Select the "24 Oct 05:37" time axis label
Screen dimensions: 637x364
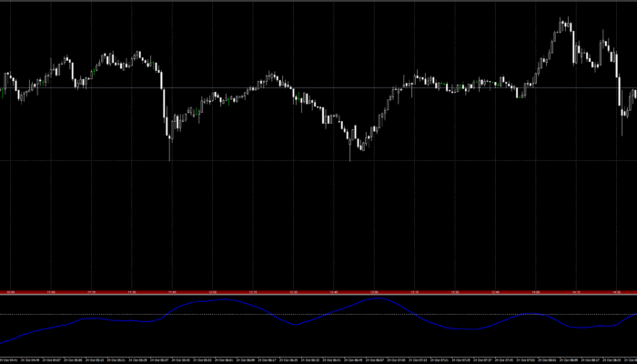[x=158, y=360]
